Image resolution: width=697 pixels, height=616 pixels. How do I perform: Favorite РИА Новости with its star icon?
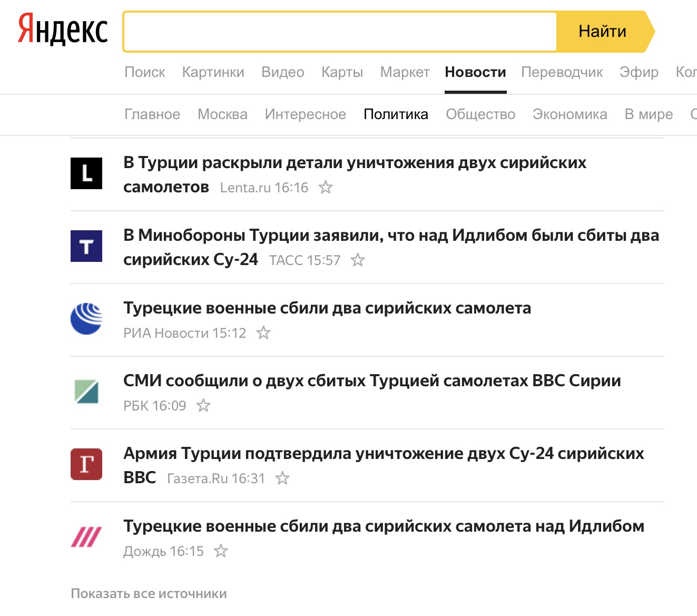[x=263, y=333]
